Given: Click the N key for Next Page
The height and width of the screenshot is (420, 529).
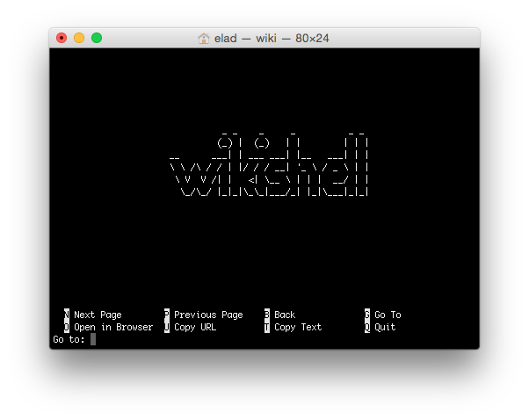Looking at the screenshot, I should click(x=67, y=315).
